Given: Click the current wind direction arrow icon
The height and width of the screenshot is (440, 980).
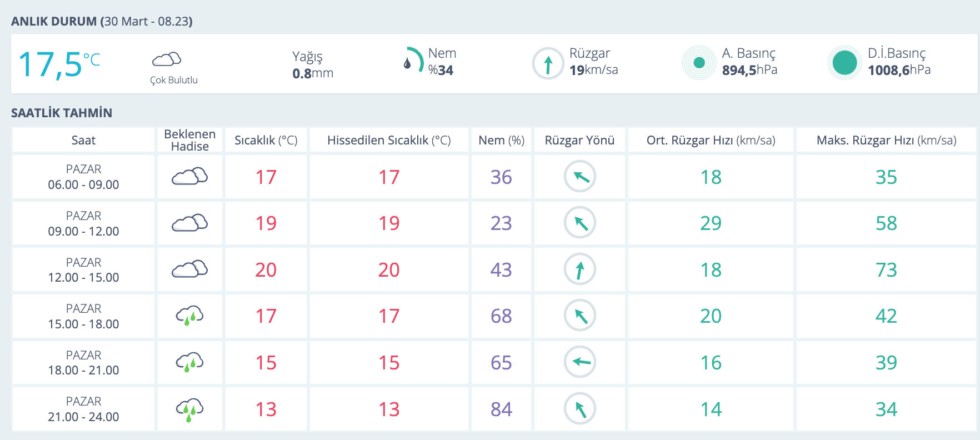Looking at the screenshot, I should pyautogui.click(x=548, y=64).
